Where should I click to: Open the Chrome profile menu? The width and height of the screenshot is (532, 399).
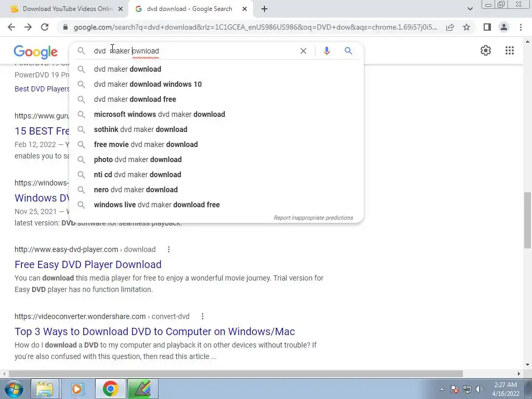504,27
